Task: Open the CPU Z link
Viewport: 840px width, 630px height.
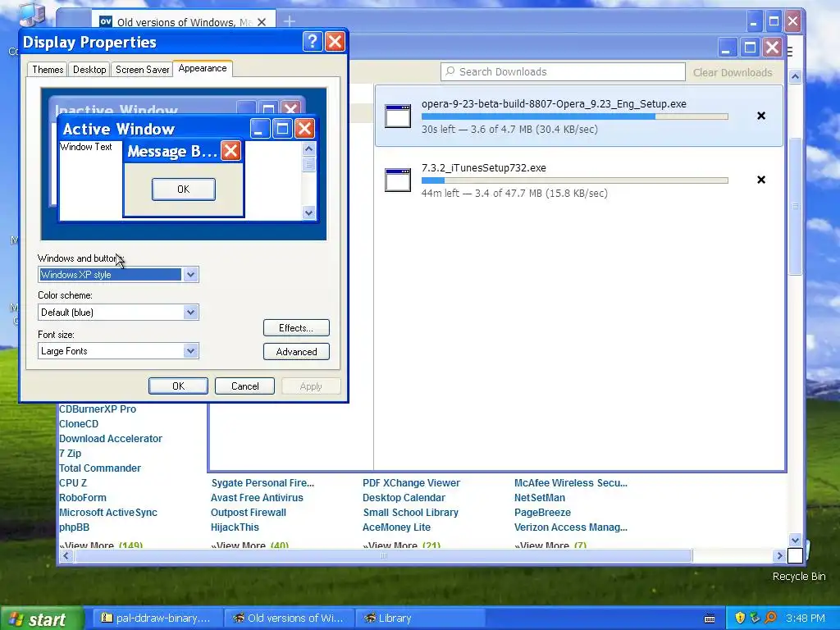Action: [73, 483]
